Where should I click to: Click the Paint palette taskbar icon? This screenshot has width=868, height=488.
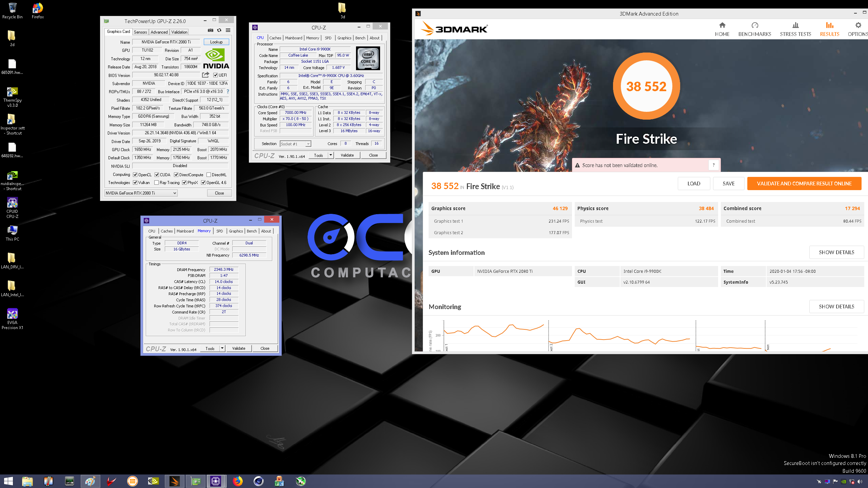coord(90,481)
